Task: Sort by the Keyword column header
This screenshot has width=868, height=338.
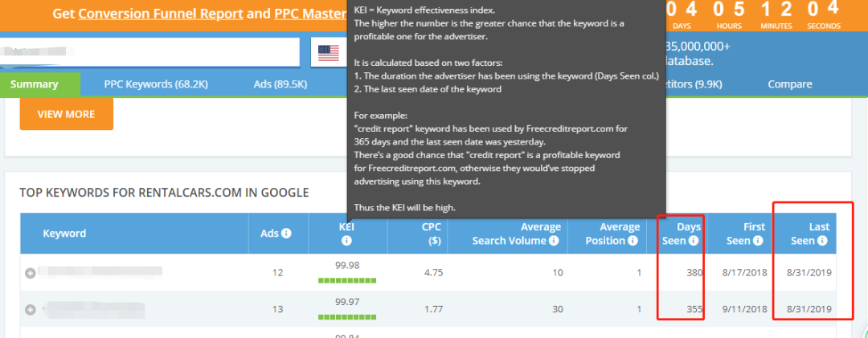Action: click(64, 234)
